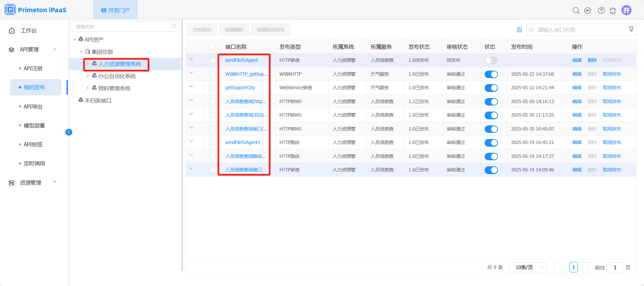The height and width of the screenshot is (286, 644).
Task: Open the AI assistant icon
Action: pyautogui.click(x=588, y=10)
